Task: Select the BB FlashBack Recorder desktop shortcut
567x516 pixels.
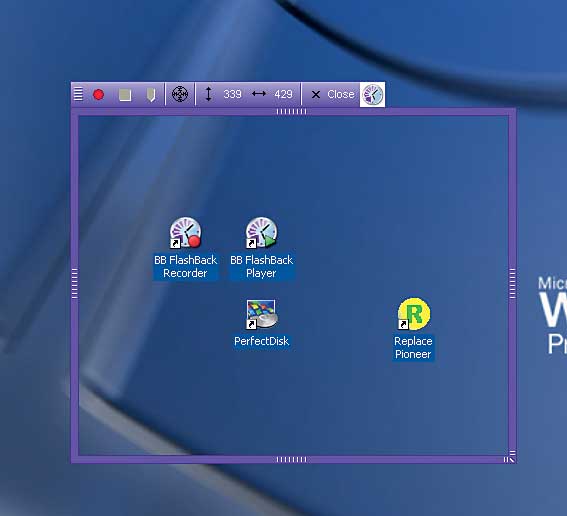Action: pyautogui.click(x=185, y=233)
